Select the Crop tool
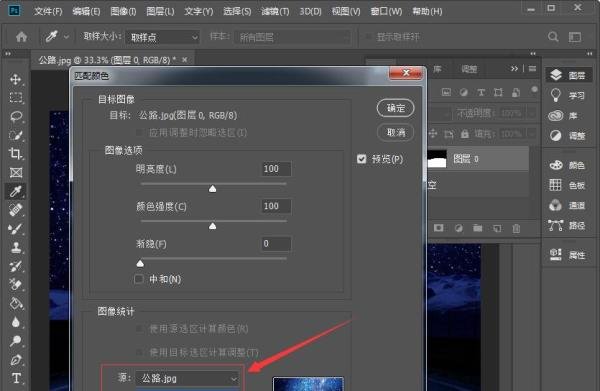The height and width of the screenshot is (391, 600). coord(16,154)
